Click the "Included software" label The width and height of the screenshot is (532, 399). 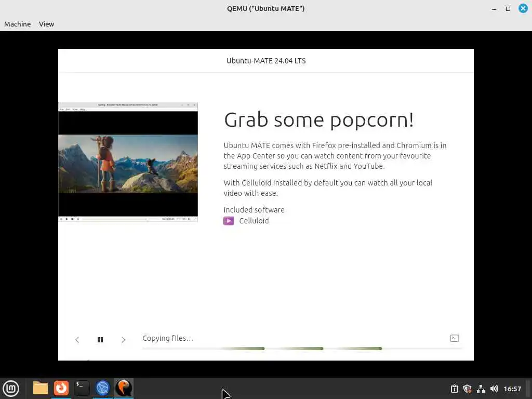point(254,210)
